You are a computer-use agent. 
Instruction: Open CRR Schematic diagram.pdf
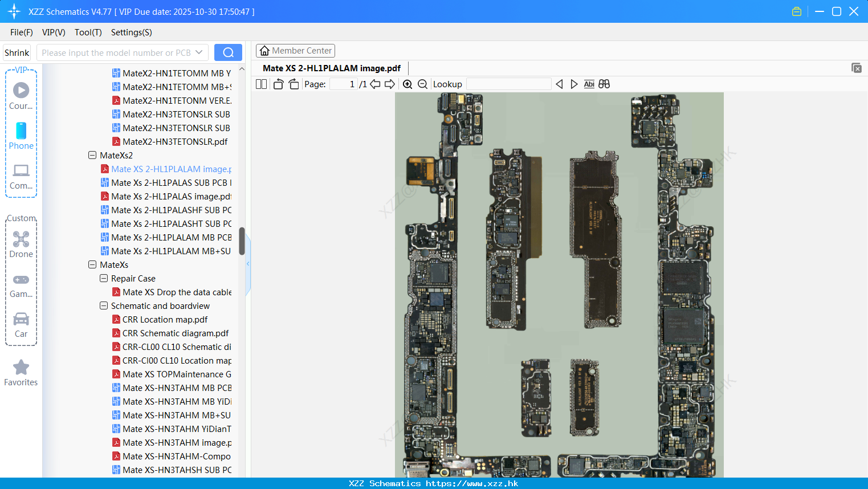[x=170, y=333]
